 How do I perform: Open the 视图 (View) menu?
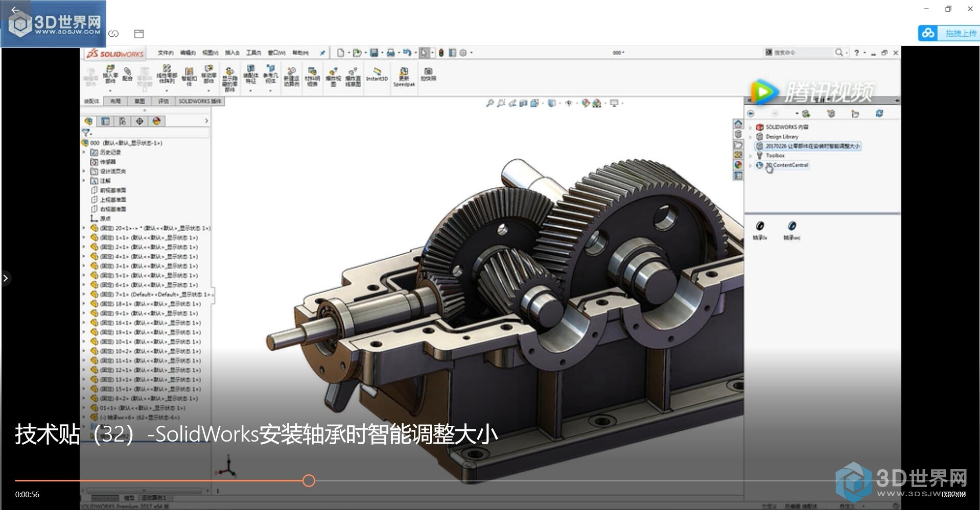pyautogui.click(x=210, y=53)
